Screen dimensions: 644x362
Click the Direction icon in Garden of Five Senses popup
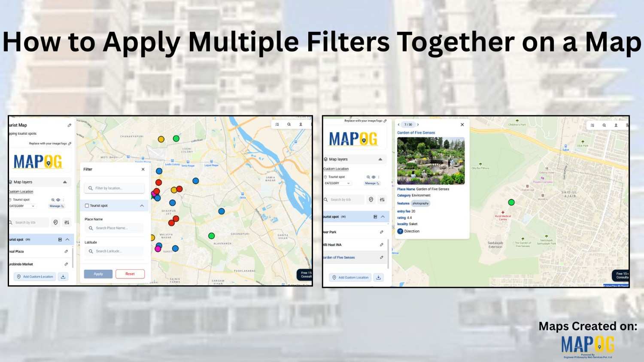[x=401, y=231]
